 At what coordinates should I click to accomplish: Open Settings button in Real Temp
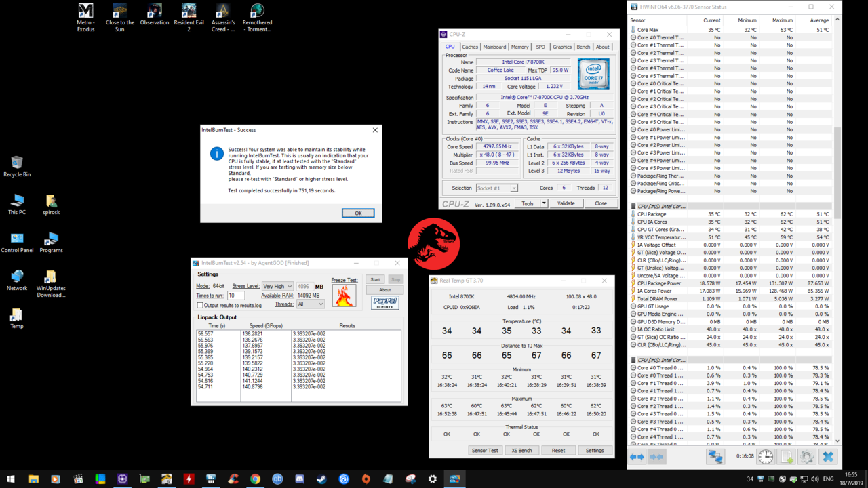(595, 450)
